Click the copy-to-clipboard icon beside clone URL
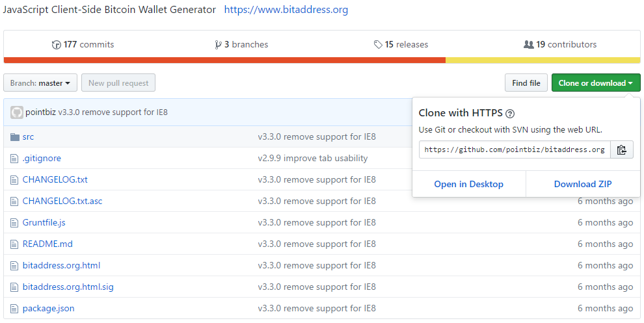Viewport: 644px width, 323px height. coord(621,150)
